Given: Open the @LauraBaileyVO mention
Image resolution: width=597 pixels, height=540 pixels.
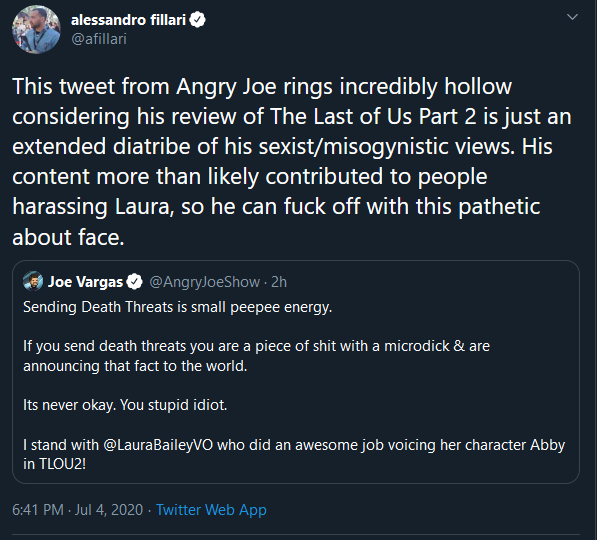Looking at the screenshot, I should [x=158, y=445].
